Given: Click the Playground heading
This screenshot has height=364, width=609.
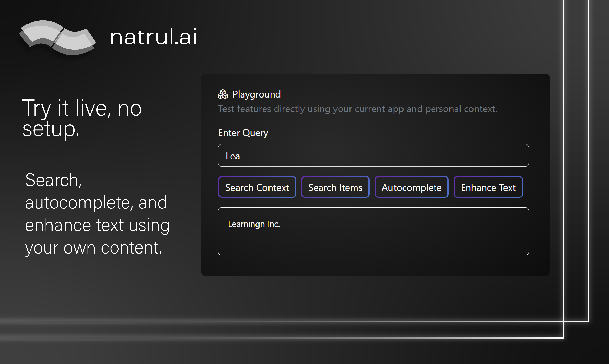Looking at the screenshot, I should [256, 94].
